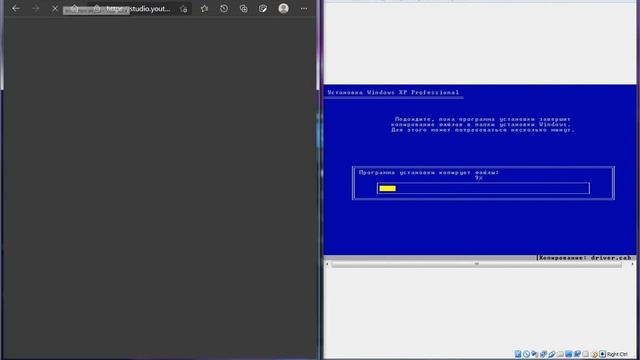Screen dimensions: 640x360
Task: Go back in the browser
Action: pyautogui.click(x=16, y=9)
